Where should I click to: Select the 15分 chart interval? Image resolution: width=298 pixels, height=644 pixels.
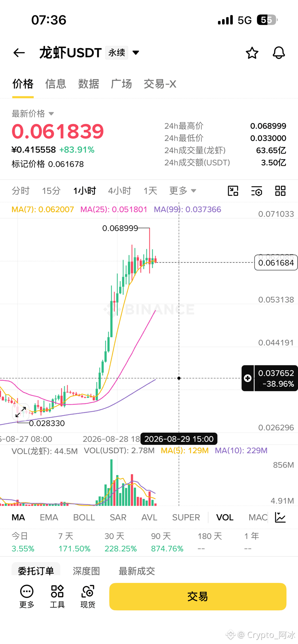point(51,190)
